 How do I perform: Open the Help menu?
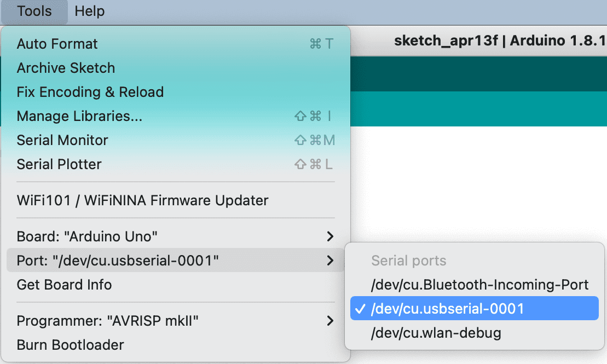click(x=89, y=11)
